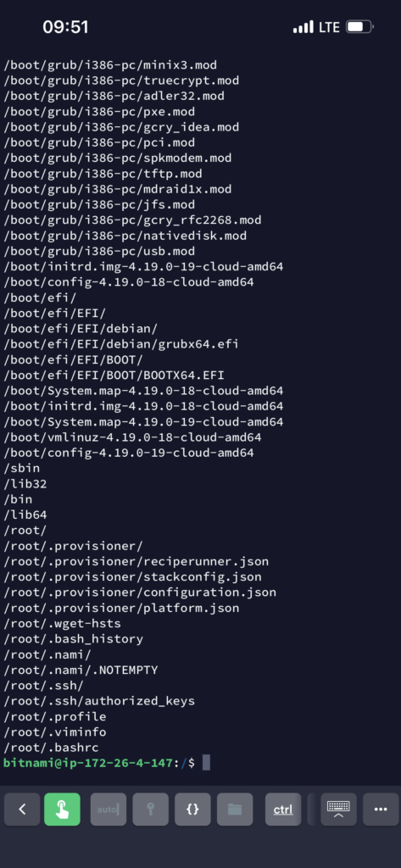
Task: Tap the LTE signal indicator
Action: click(329, 27)
